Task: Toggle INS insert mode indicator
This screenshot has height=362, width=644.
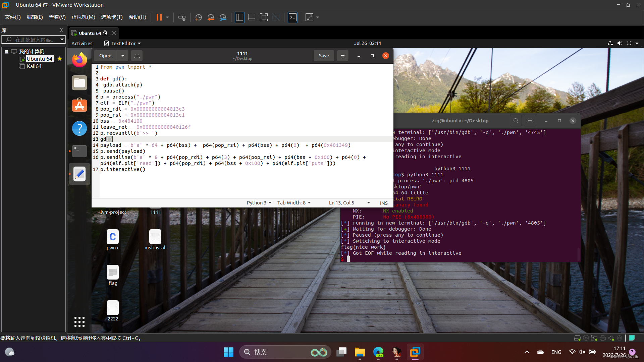Action: (384, 203)
